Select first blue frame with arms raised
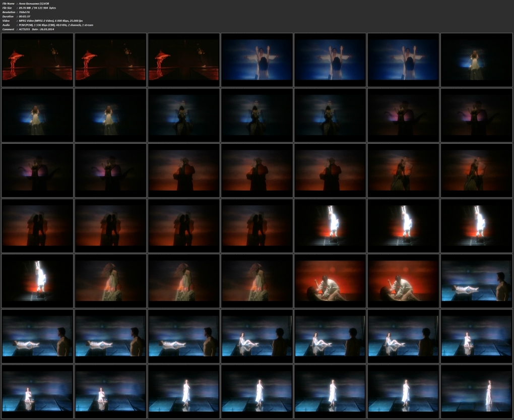The height and width of the screenshot is (420, 514). tap(257, 60)
